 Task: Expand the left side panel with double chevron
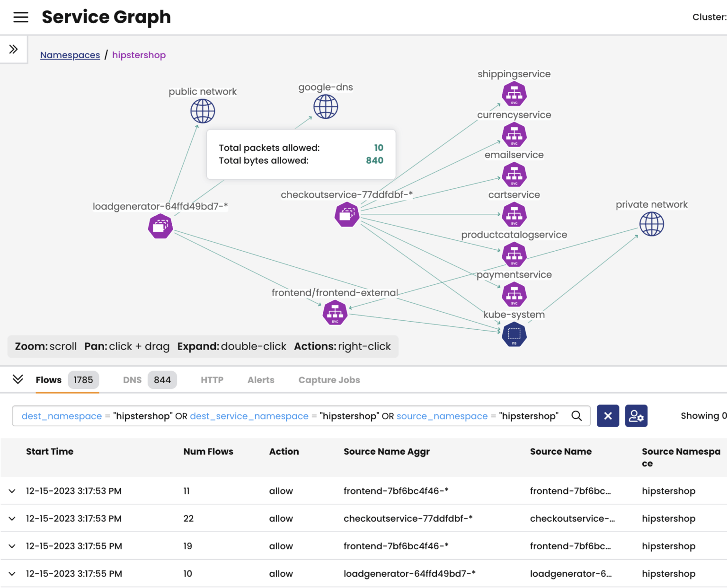(x=13, y=49)
